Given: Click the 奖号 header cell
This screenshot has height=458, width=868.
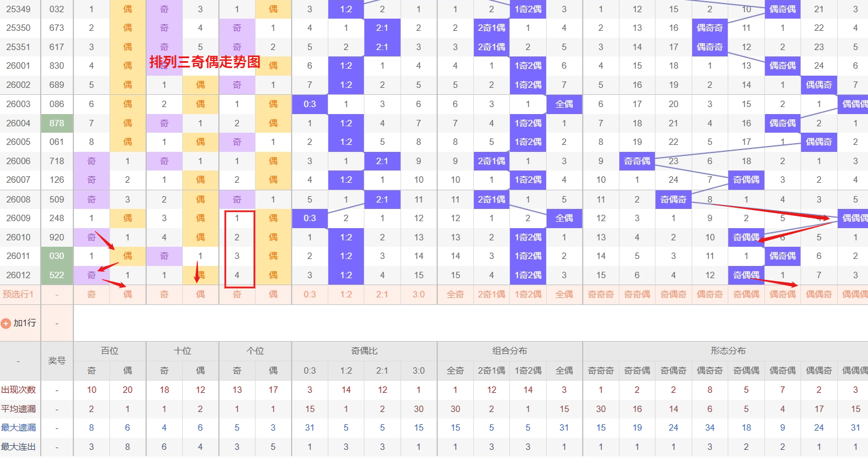Looking at the screenshot, I should tap(56, 361).
